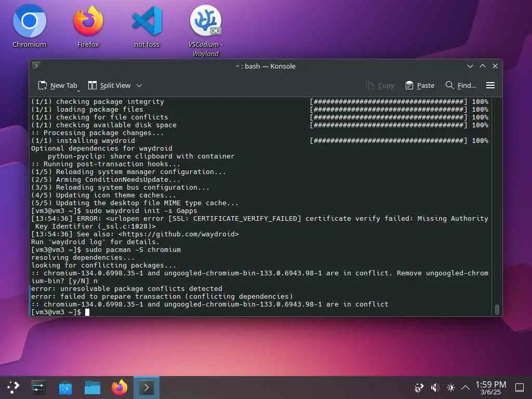Click 'Optional dependencies for waydroid' line
532x399 pixels.
102,148
